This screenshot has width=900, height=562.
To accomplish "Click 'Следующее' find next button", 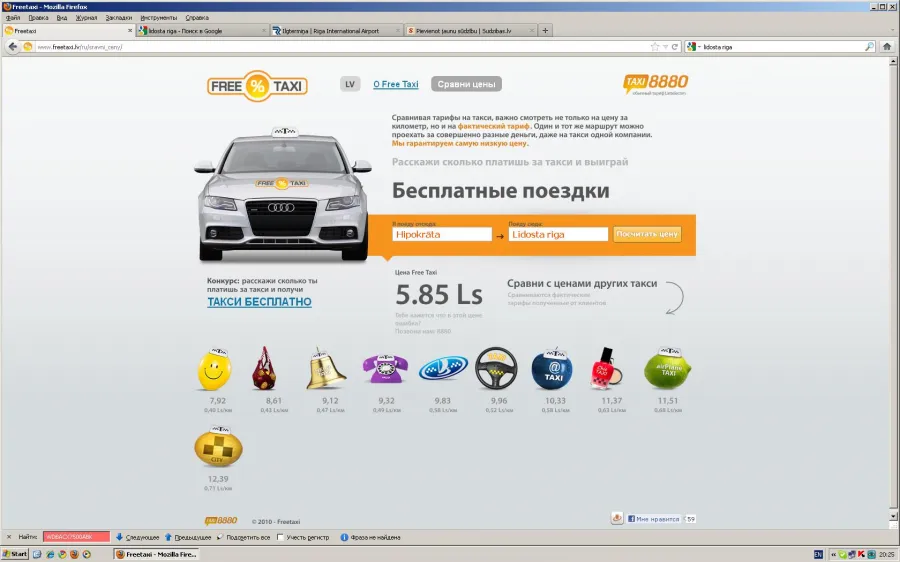I will pos(138,537).
